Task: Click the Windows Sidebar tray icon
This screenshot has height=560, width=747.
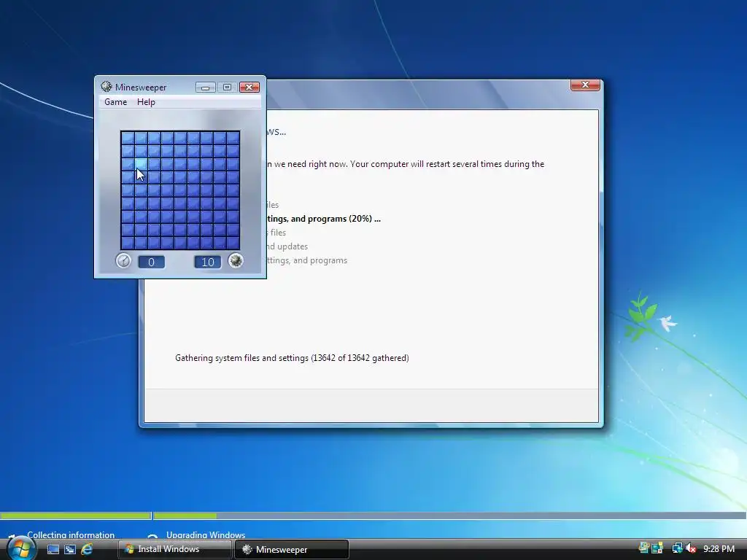Action: click(658, 548)
